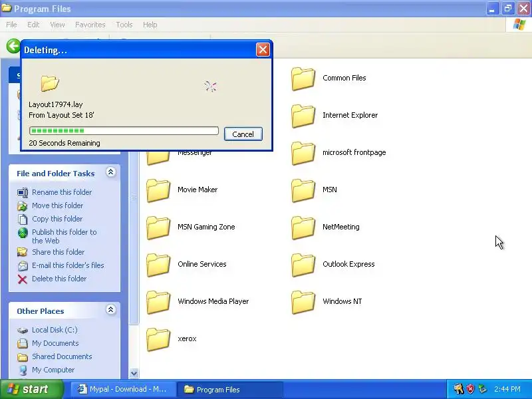Image resolution: width=532 pixels, height=399 pixels.
Task: Open the View menu
Action: (57, 25)
